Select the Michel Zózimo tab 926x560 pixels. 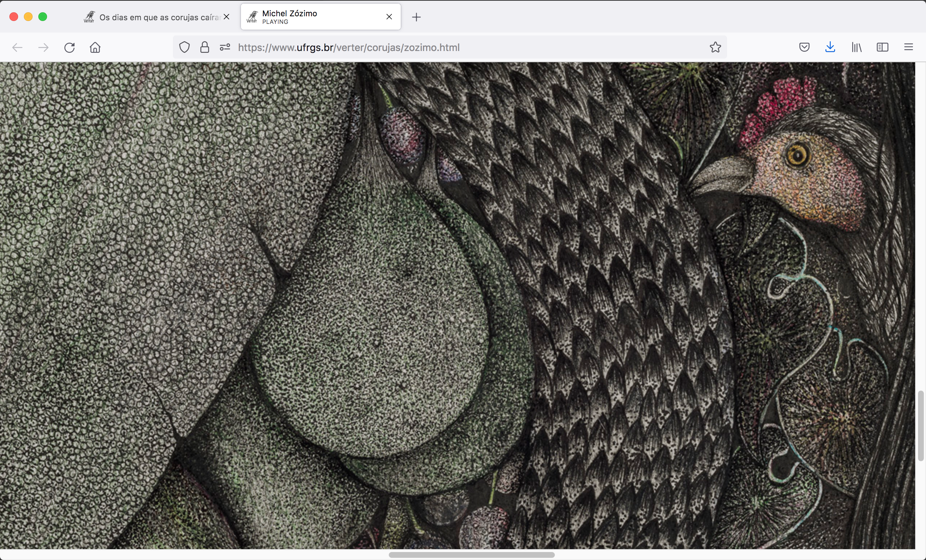(x=320, y=17)
